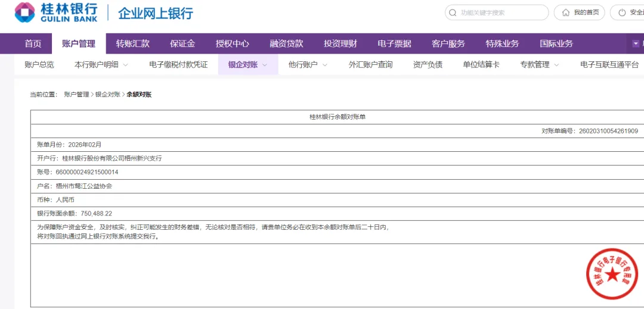Open the 客户服务 menu

pos(448,43)
